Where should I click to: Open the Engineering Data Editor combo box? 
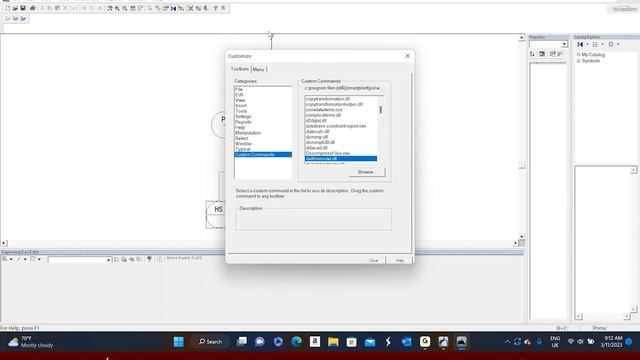coord(80,260)
